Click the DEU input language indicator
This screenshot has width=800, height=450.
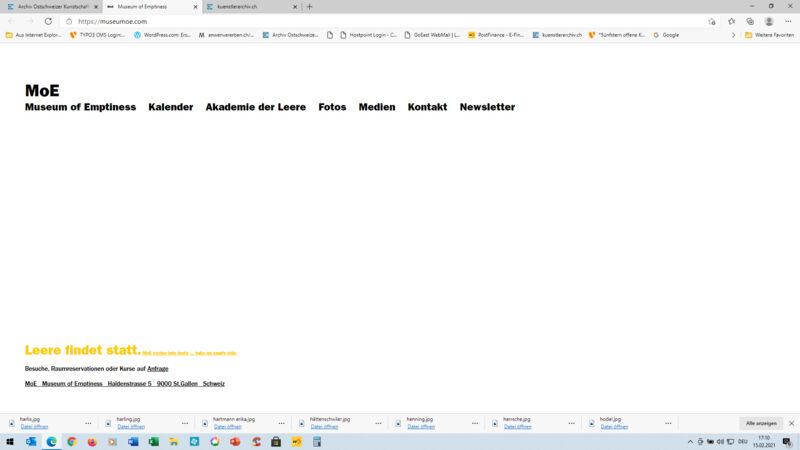pos(742,442)
